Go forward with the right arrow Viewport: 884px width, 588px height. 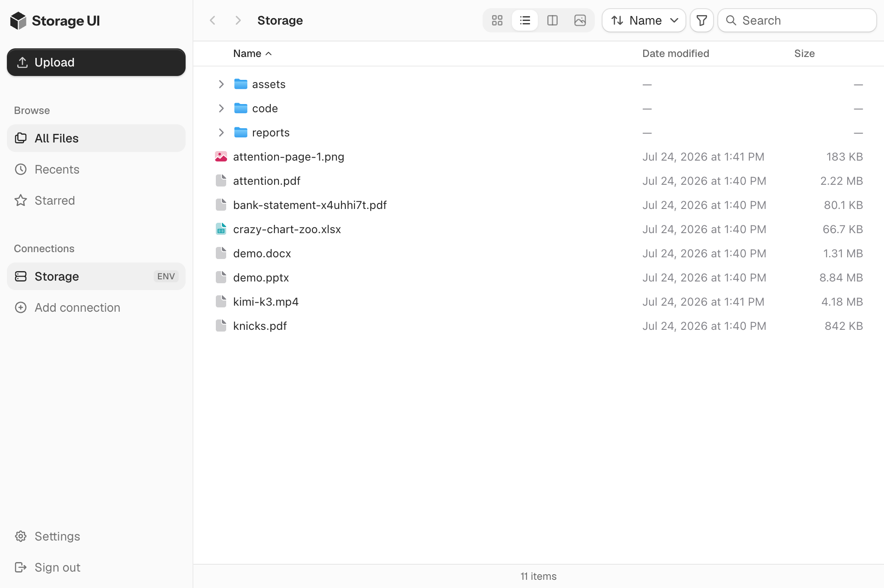point(238,20)
